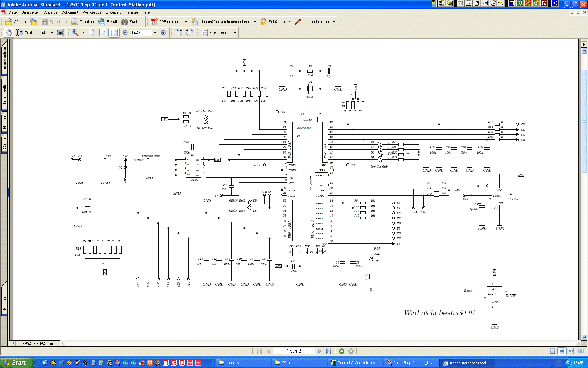The image size is (588, 368).
Task: Choose the Snapshot camera tool
Action: point(60,33)
